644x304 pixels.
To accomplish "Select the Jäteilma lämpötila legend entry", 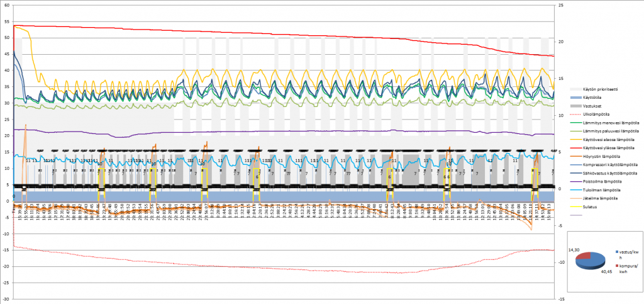I will (599, 198).
